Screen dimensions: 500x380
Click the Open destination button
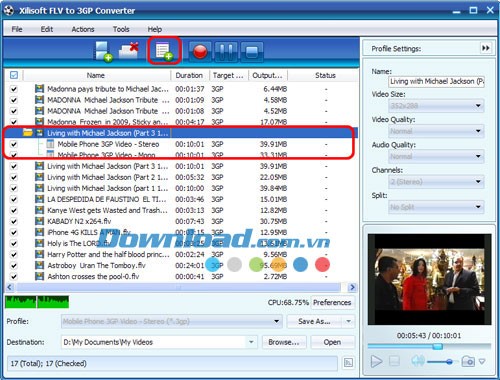[332, 342]
